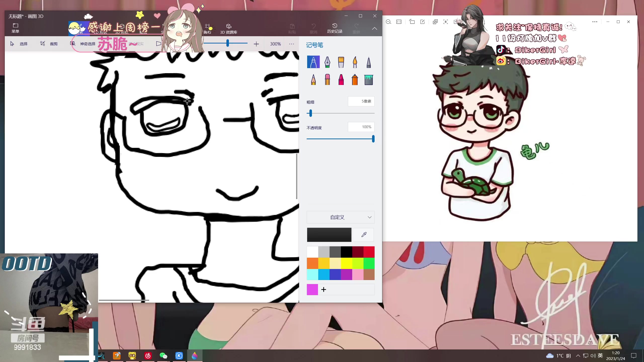The width and height of the screenshot is (644, 362).
Task: Click the translate image icon in viewer
Action: point(435,22)
